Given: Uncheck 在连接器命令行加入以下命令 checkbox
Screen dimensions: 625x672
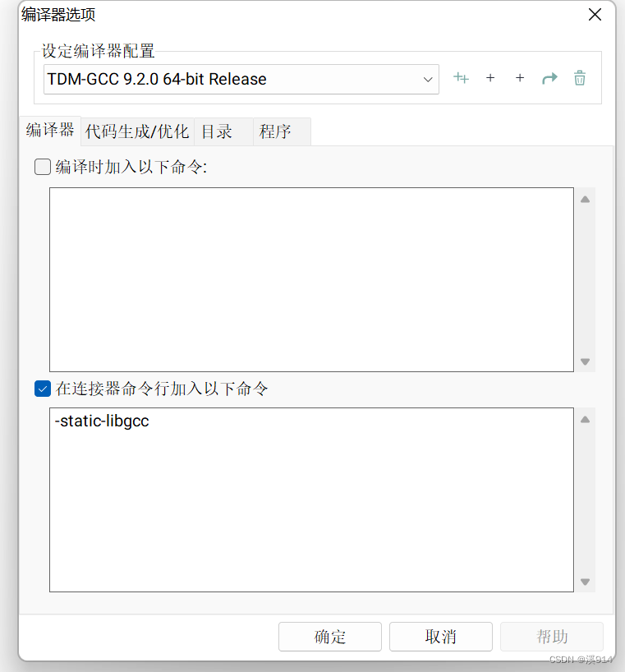Looking at the screenshot, I should pos(43,389).
